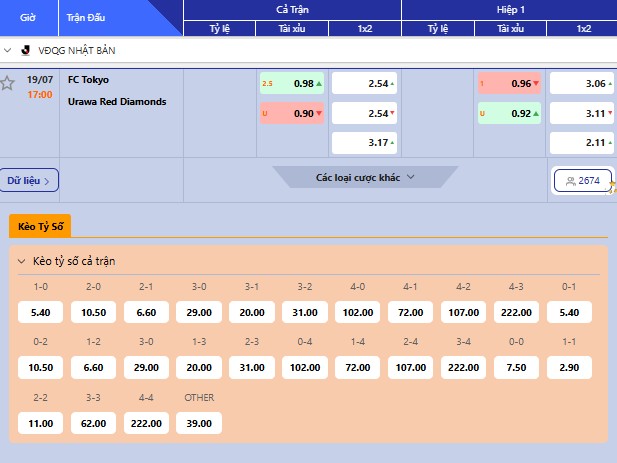
Task: Click Tài xỉu header under Cả Trận
Action: [292, 29]
